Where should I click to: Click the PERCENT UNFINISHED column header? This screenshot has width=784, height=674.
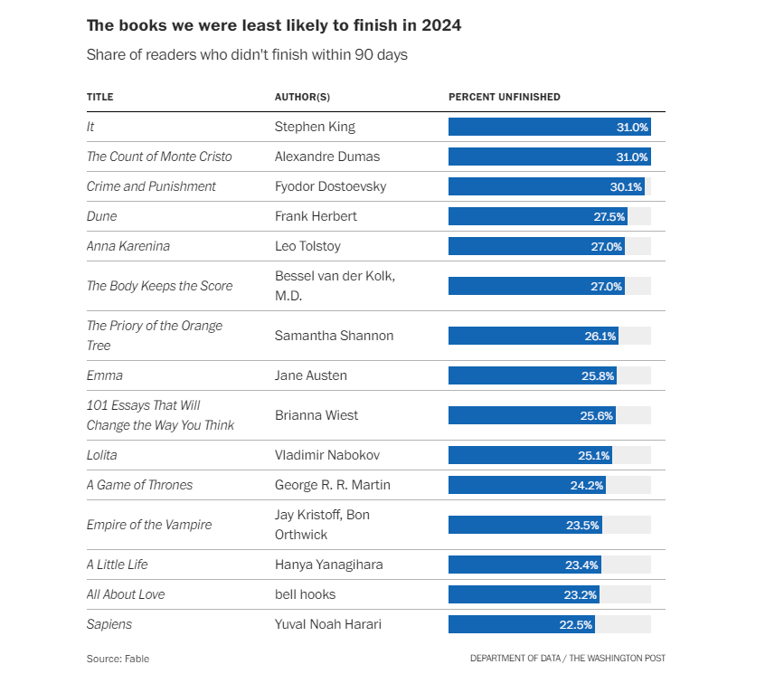(504, 97)
